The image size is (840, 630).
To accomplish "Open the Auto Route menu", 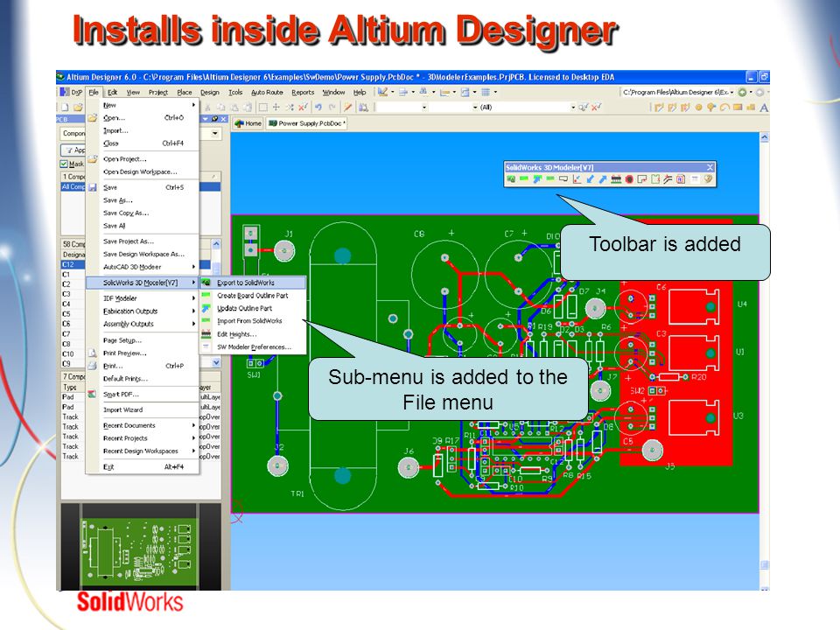I will 267,92.
